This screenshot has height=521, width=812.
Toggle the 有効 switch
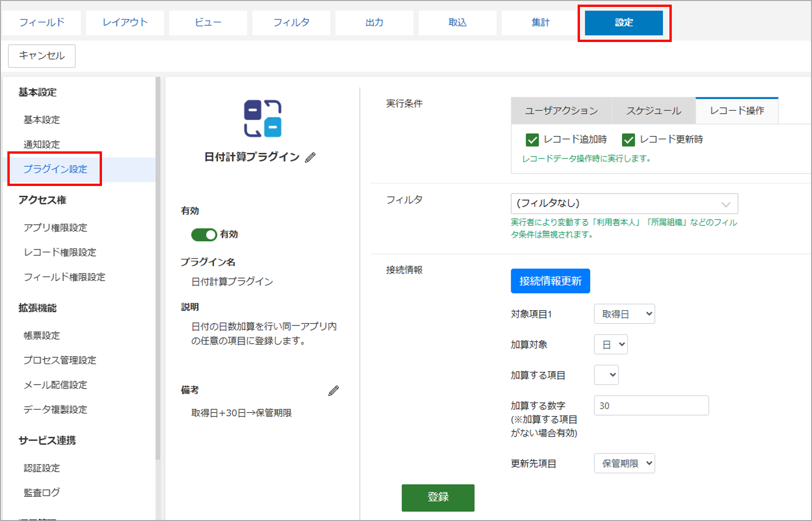click(204, 234)
